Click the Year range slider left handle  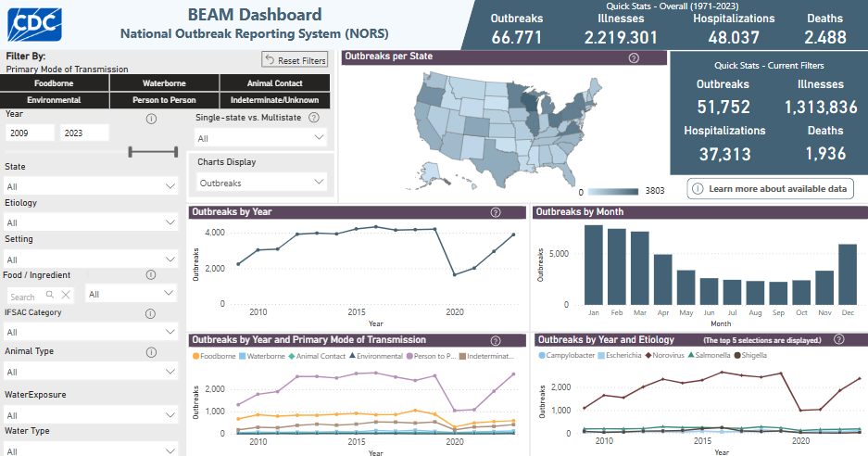point(131,152)
